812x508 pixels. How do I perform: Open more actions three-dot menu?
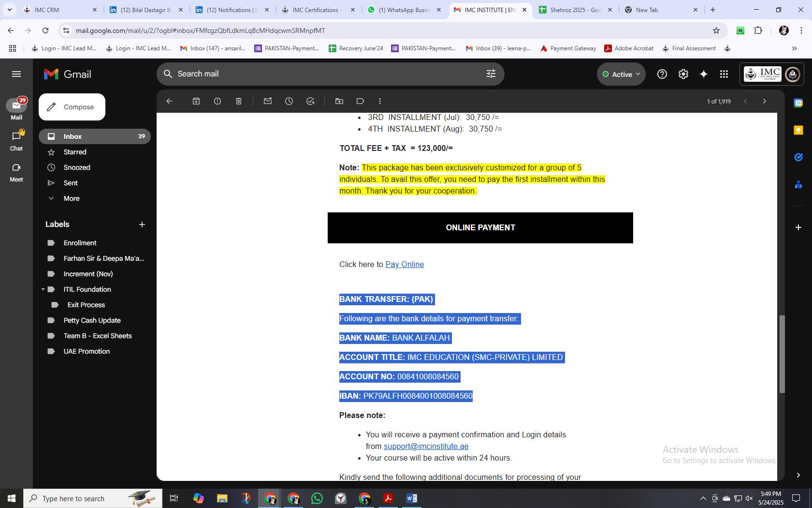[380, 101]
